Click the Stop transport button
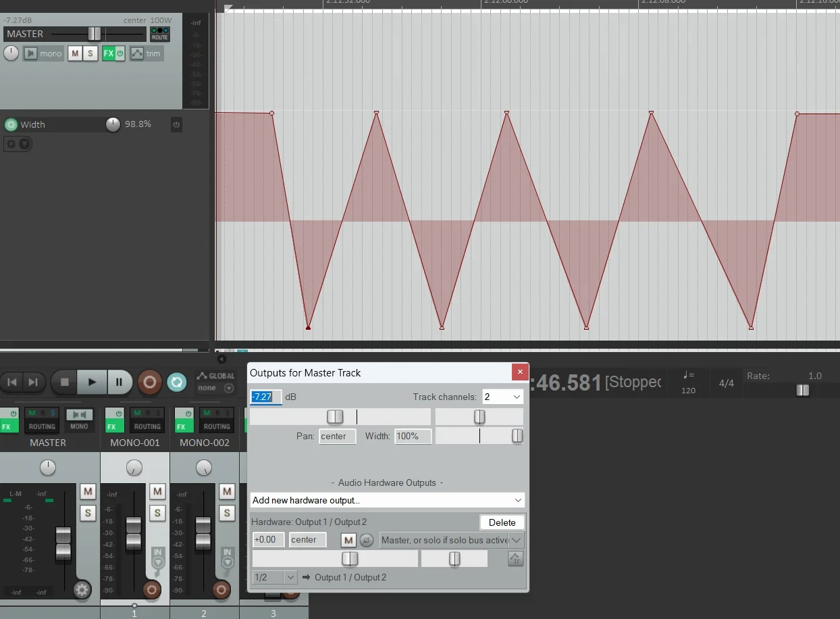This screenshot has height=619, width=840. tap(65, 382)
